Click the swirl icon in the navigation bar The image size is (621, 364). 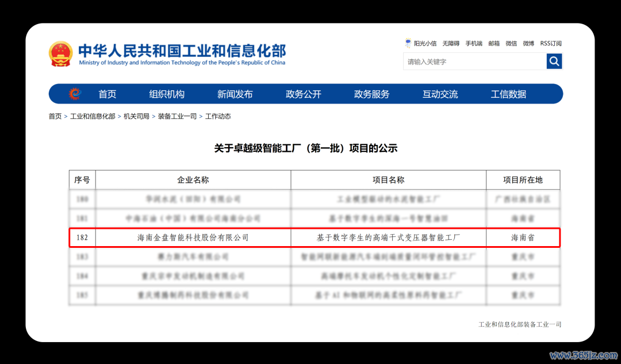coord(75,94)
